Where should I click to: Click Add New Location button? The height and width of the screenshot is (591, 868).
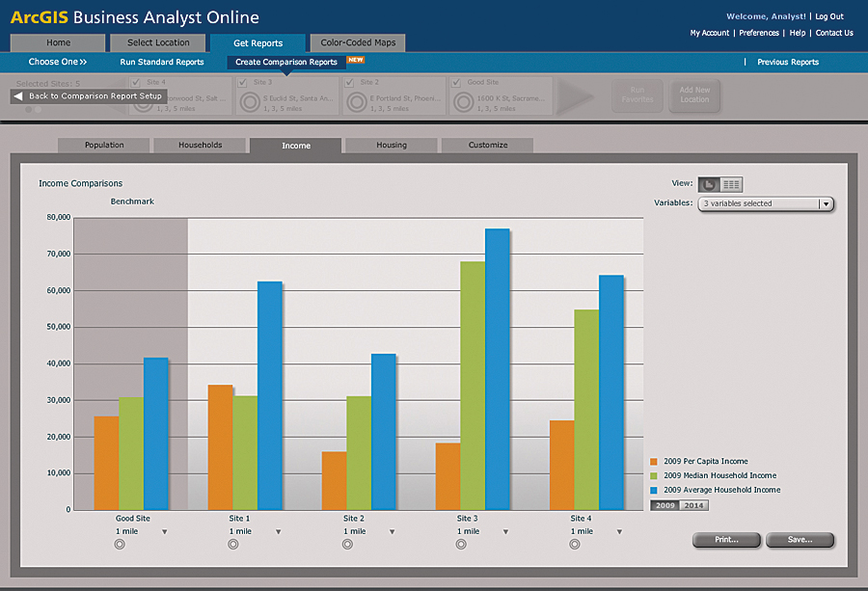pyautogui.click(x=694, y=94)
